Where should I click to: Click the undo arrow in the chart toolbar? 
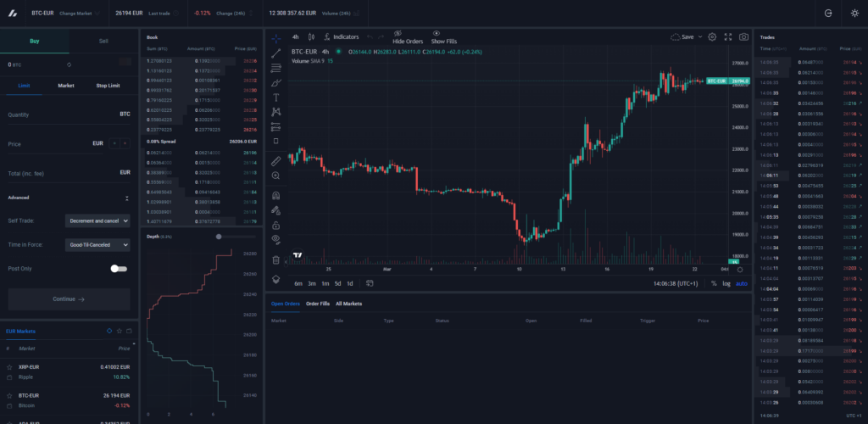(x=370, y=37)
